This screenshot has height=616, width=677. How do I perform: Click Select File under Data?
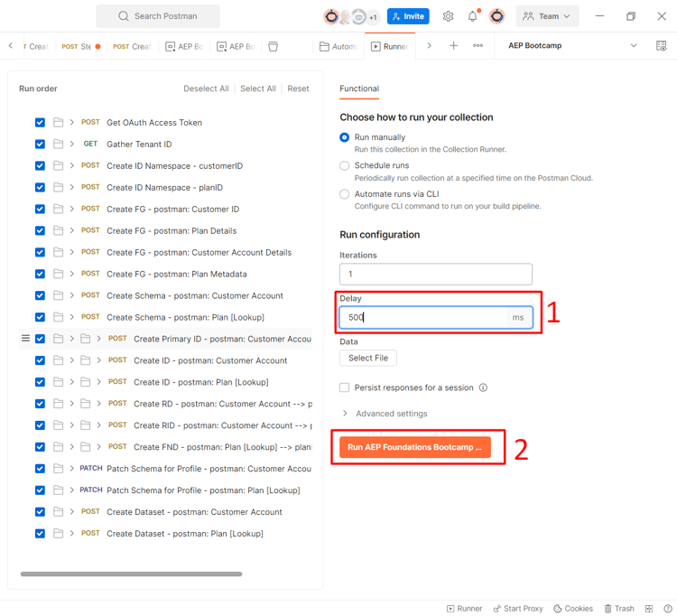[368, 358]
